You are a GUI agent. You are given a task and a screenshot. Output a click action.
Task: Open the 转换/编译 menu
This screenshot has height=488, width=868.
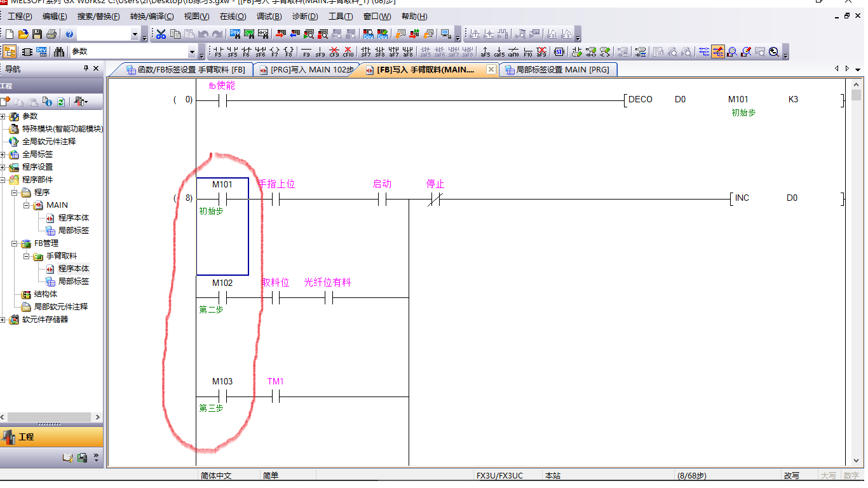point(151,17)
